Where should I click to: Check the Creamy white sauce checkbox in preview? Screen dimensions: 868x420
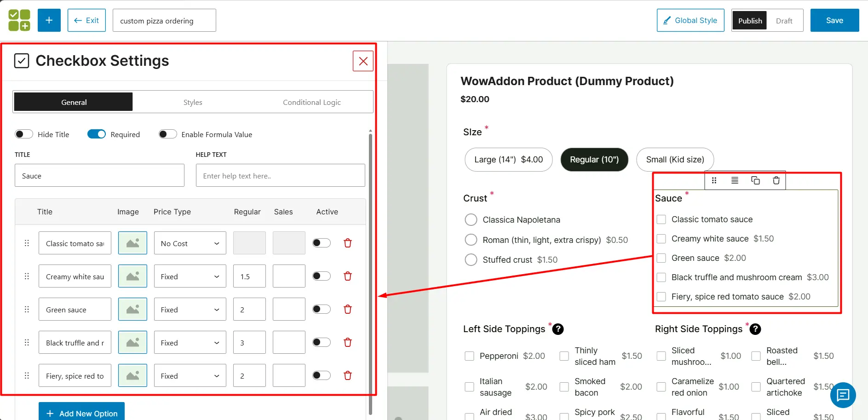click(x=661, y=238)
